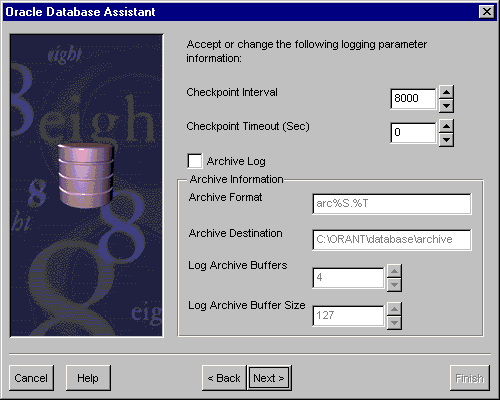500x400 pixels.
Task: Go back to the previous wizard step
Action: point(224,378)
